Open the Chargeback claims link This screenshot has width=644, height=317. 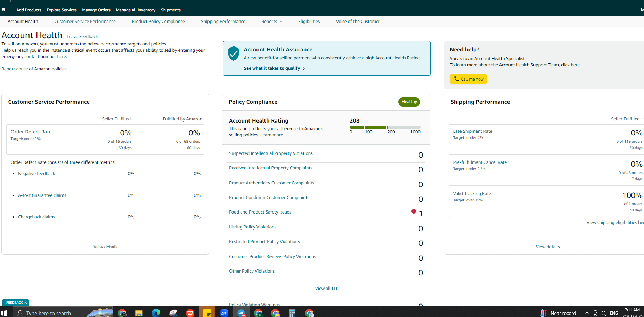(x=36, y=217)
